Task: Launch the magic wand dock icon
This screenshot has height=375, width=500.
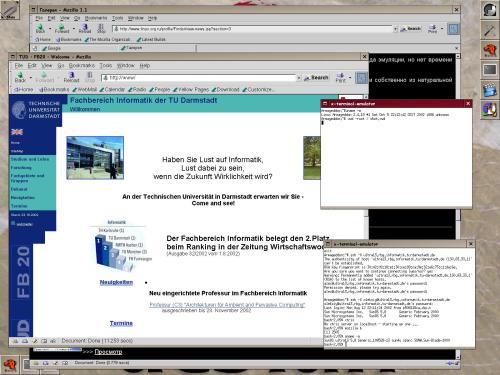Action: tap(490, 30)
